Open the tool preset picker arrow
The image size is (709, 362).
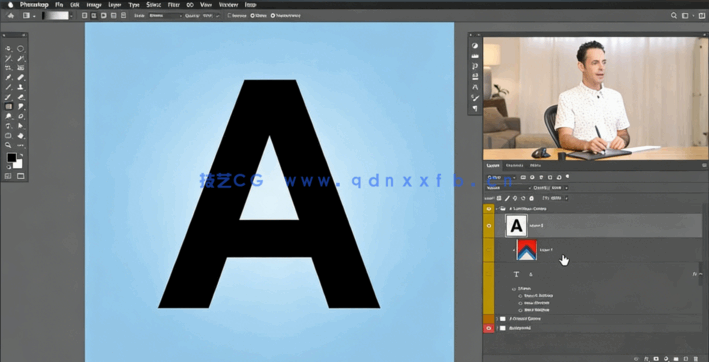coord(34,16)
